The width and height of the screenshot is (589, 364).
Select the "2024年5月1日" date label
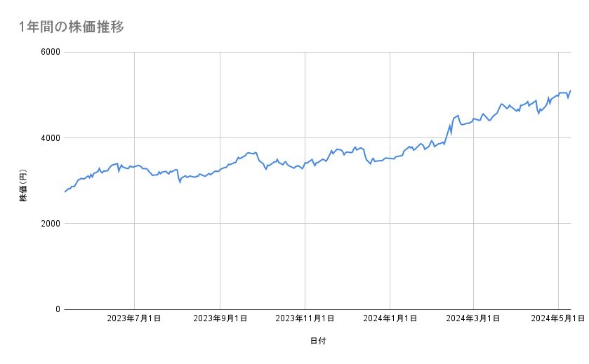pos(559,319)
